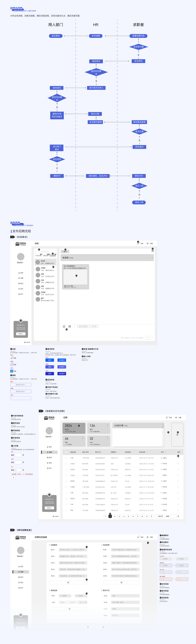196x644 pixels.
Task: Select 面试 in 招聘 screen sidebar
Action: point(49,458)
